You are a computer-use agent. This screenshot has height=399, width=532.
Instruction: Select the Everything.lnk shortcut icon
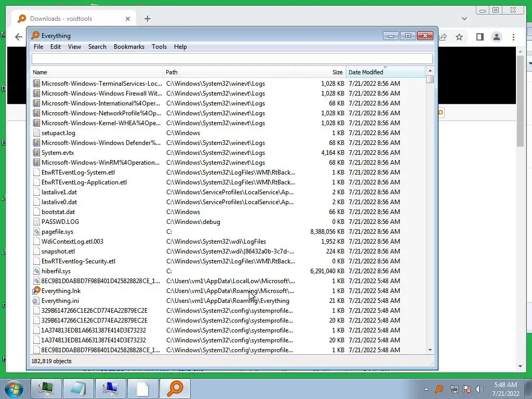tap(36, 291)
